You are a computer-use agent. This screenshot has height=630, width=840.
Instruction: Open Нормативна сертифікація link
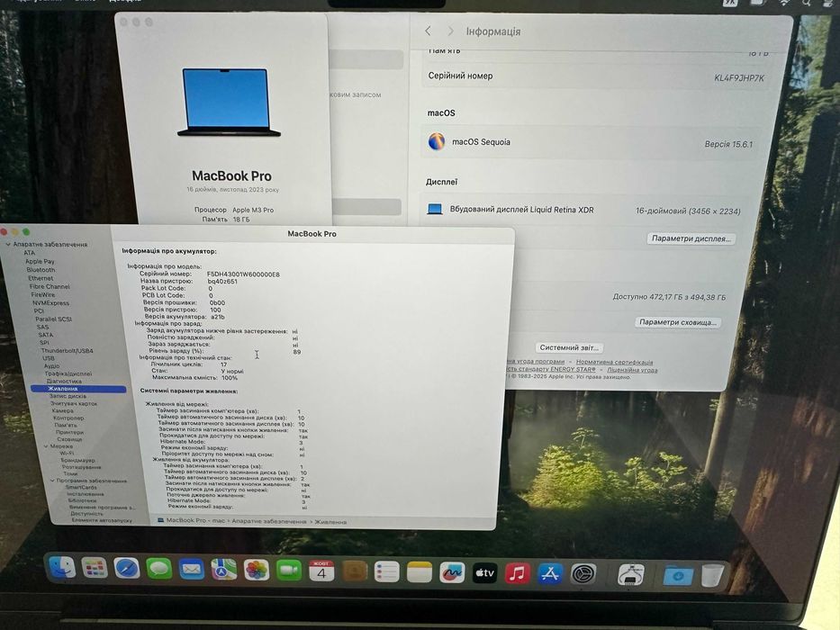[x=614, y=362]
